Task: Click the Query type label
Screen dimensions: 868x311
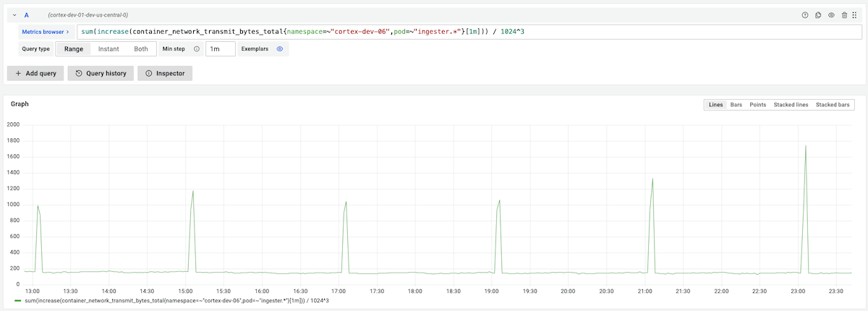Action: click(x=36, y=49)
